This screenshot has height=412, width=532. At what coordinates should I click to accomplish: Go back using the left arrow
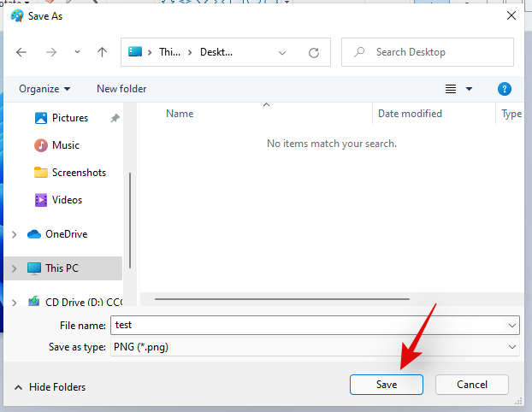click(21, 52)
